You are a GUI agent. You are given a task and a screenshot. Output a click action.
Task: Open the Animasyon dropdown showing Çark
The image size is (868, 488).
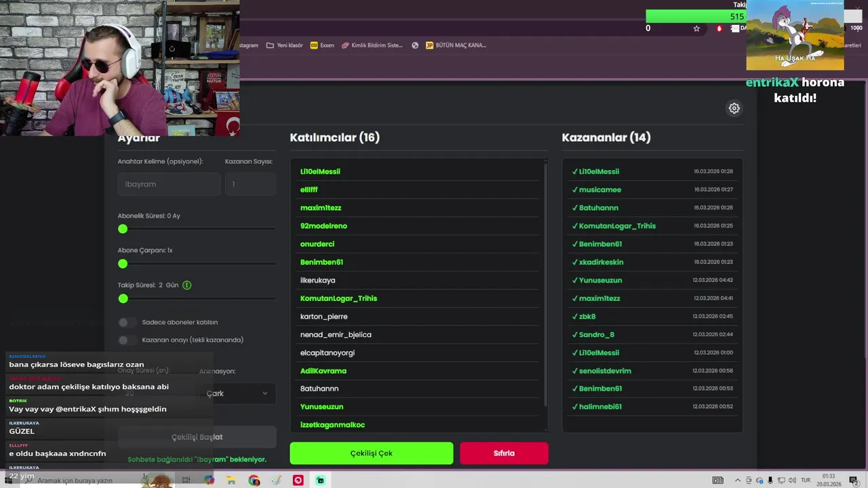click(x=237, y=393)
